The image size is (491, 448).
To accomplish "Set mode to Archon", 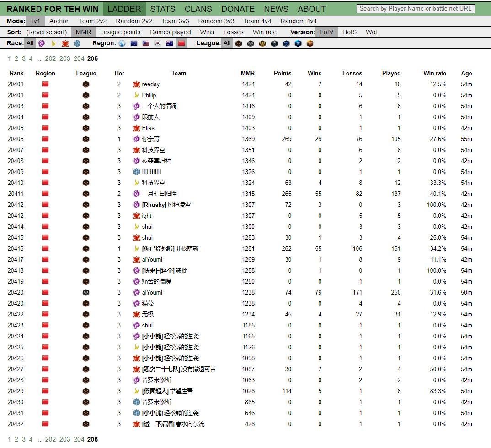I will click(59, 21).
